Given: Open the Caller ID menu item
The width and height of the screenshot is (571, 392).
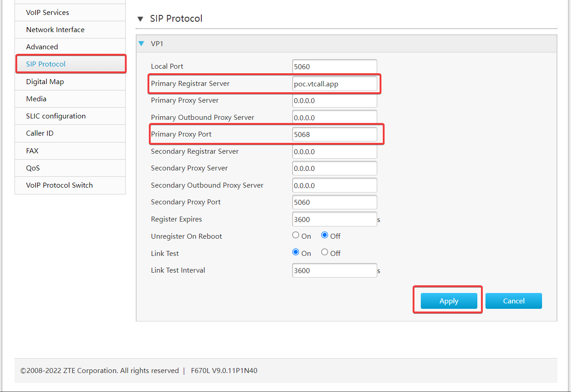Looking at the screenshot, I should pos(40,133).
